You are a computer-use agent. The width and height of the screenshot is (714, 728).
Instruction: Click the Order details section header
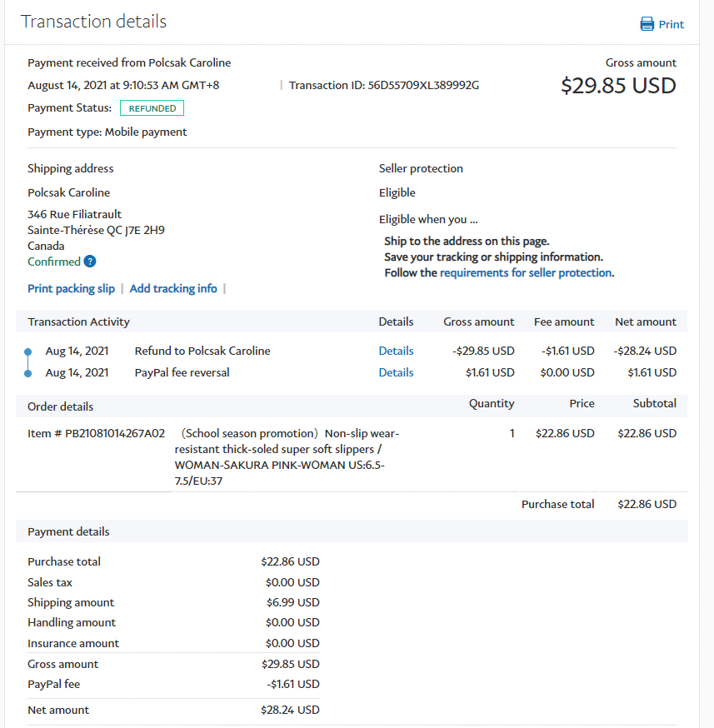pos(60,406)
